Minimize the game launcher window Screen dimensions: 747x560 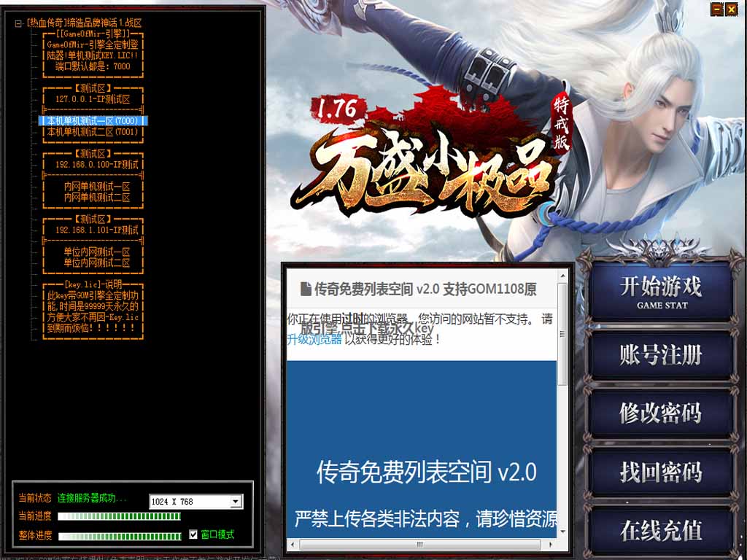[x=717, y=9]
